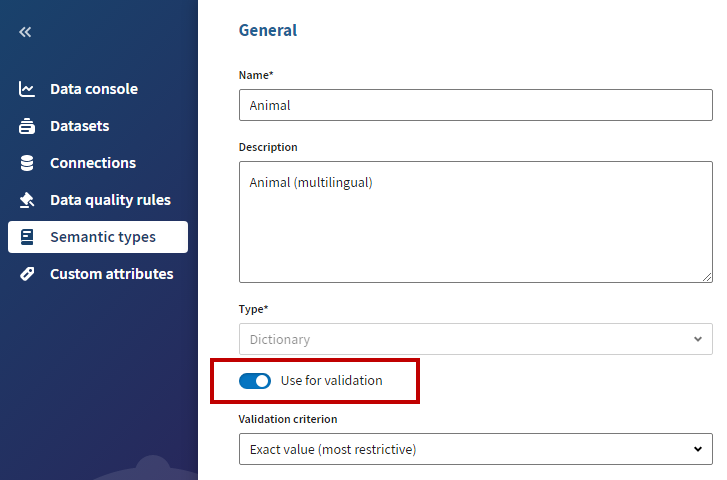Image resolution: width=727 pixels, height=480 pixels.
Task: Click the Type field's chevron arrow
Action: point(697,339)
